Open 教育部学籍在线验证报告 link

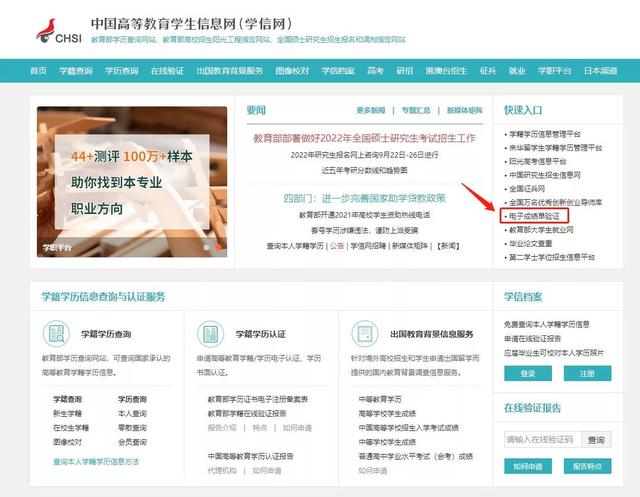[247, 413]
